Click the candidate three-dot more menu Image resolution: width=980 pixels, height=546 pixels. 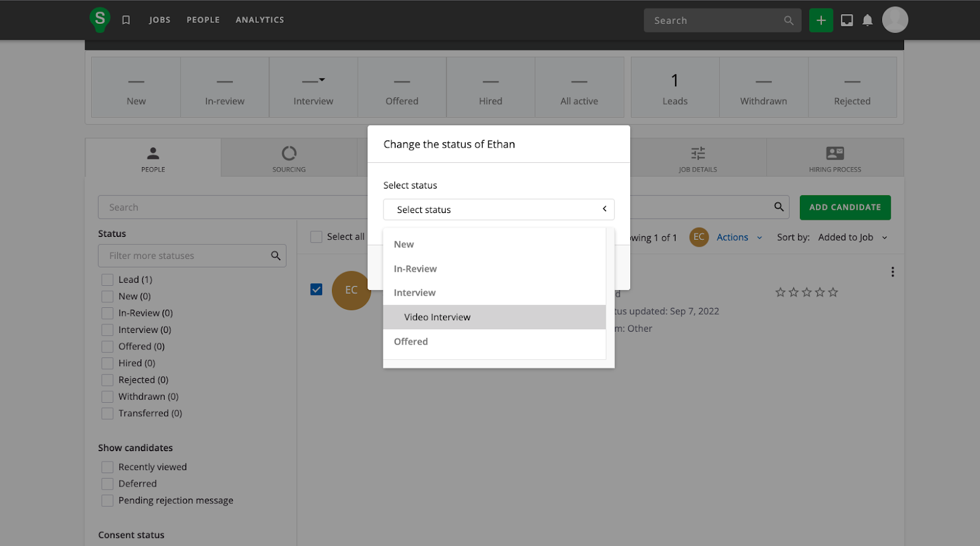(x=892, y=272)
